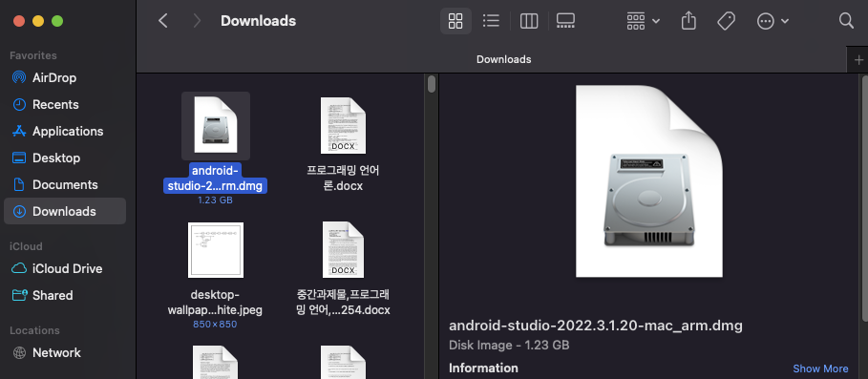Click the Recents clock icon

point(19,105)
